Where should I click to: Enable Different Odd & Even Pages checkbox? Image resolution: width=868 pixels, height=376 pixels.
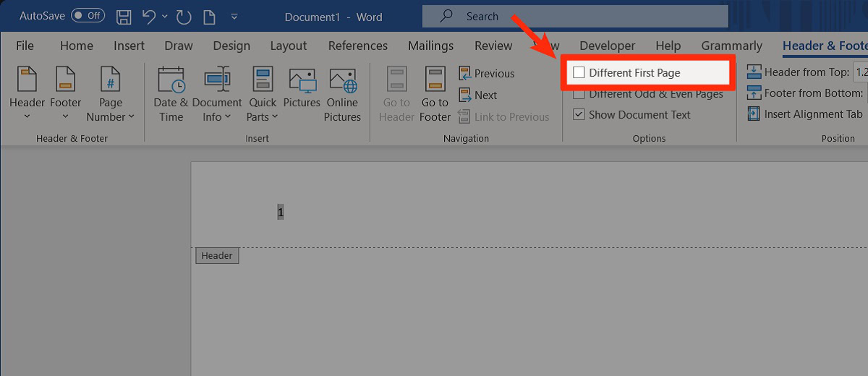tap(579, 94)
